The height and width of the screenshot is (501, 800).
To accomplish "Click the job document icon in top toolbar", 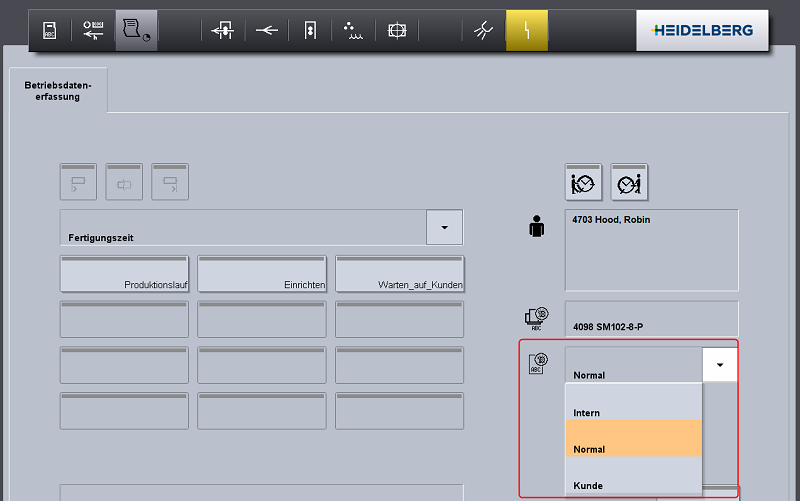I will pyautogui.click(x=49, y=30).
